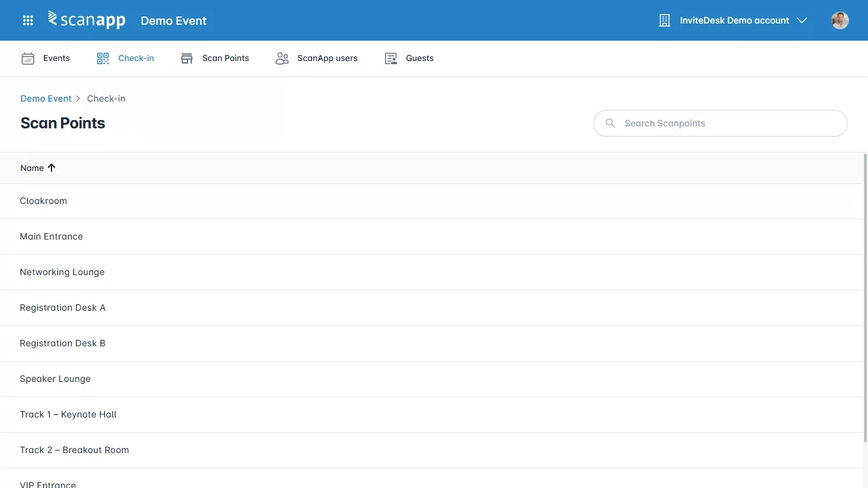Click the Guests list icon
The image size is (868, 488).
tap(391, 58)
